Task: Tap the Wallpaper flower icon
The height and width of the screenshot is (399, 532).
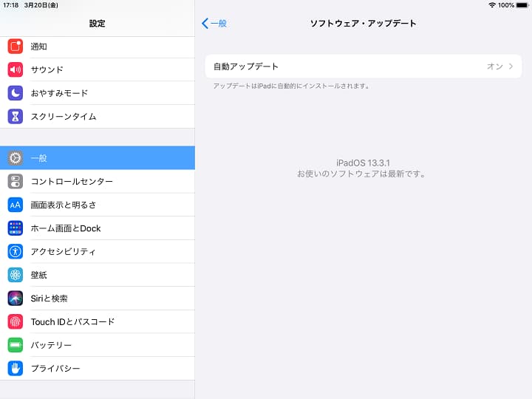Action: pos(16,275)
